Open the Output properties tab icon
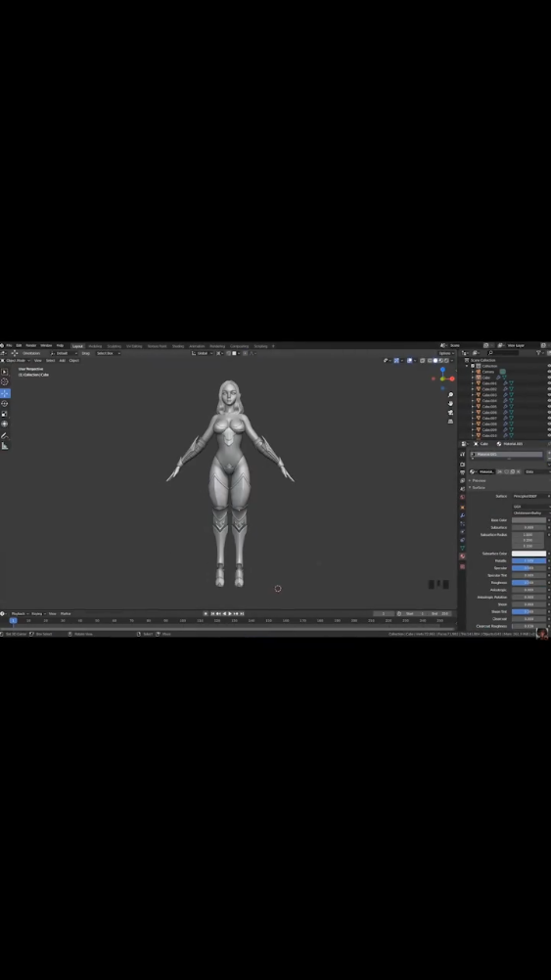 point(462,472)
